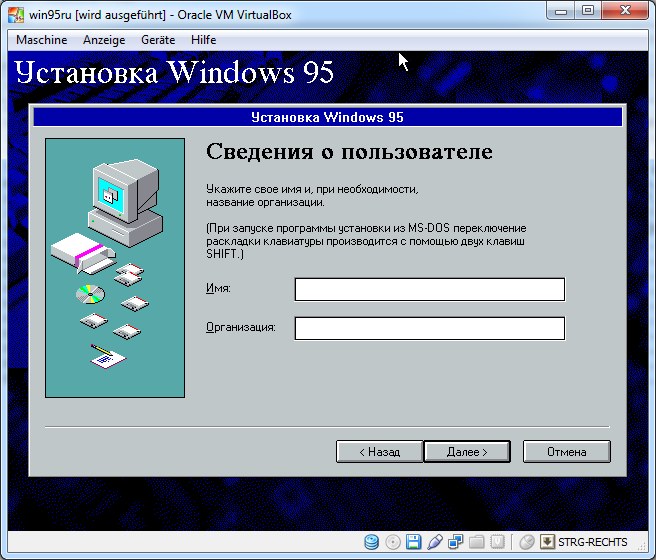Open the Geräte menu
This screenshot has height=560, width=656.
click(158, 40)
